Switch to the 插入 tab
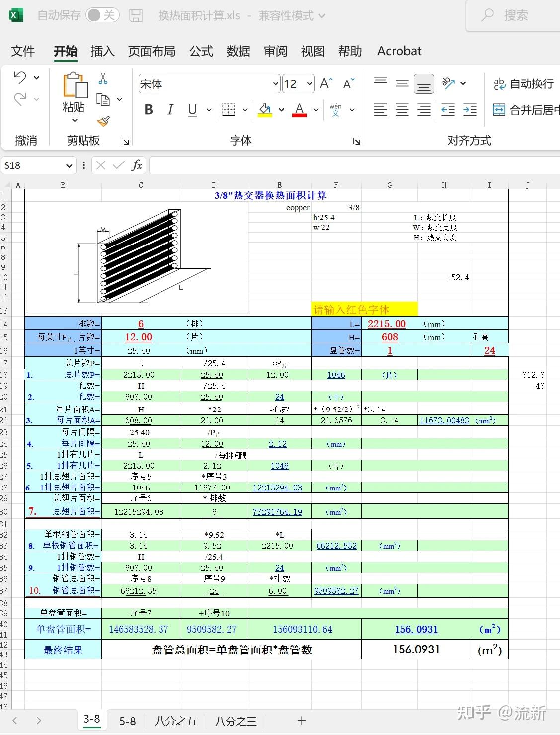Viewport: 560px width, 735px height. 103,51
